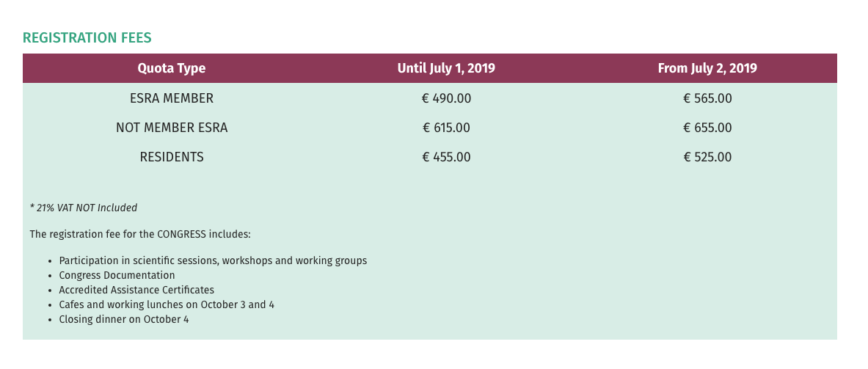868x369 pixels.
Task: Select the NOT MEMBER ESRA row label
Action: [x=172, y=128]
